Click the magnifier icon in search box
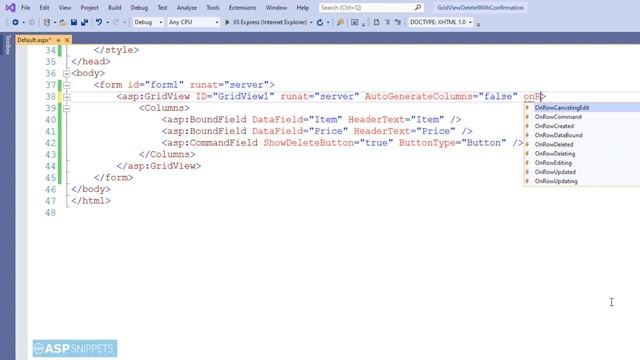Image resolution: width=640 pixels, height=360 pixels. [x=418, y=7]
